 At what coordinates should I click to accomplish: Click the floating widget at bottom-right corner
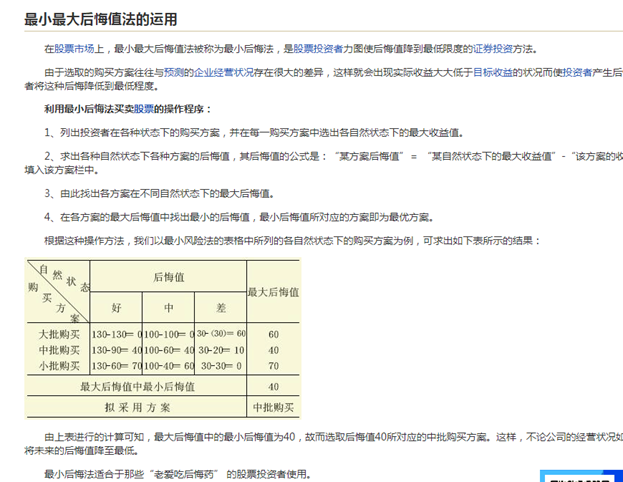click(x=581, y=475)
